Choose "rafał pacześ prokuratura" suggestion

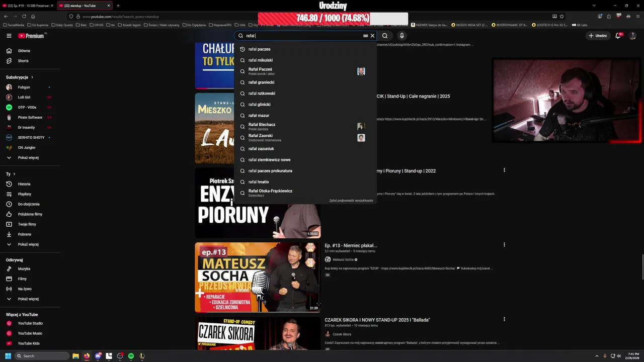coord(305,171)
